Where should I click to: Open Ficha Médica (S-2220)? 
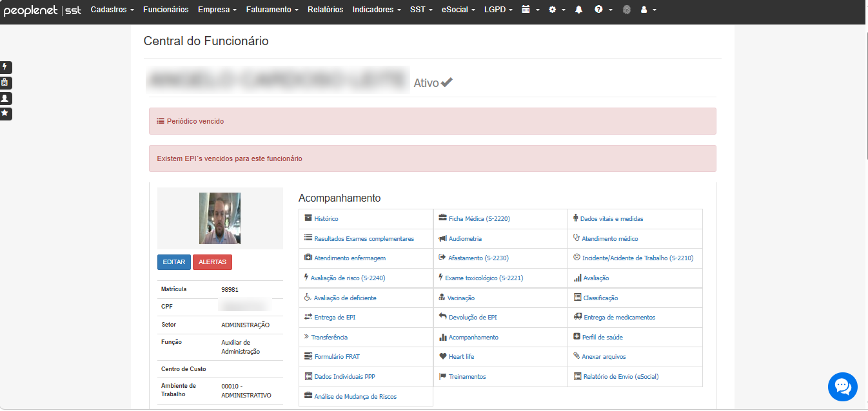[x=479, y=219]
